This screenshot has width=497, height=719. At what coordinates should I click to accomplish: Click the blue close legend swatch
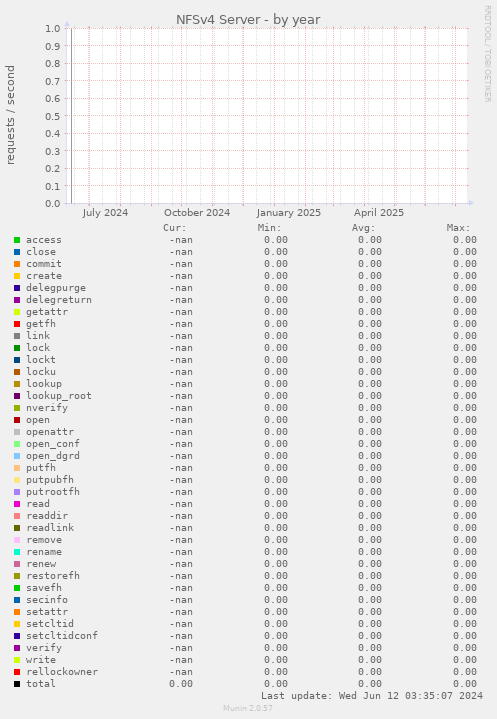tap(17, 252)
